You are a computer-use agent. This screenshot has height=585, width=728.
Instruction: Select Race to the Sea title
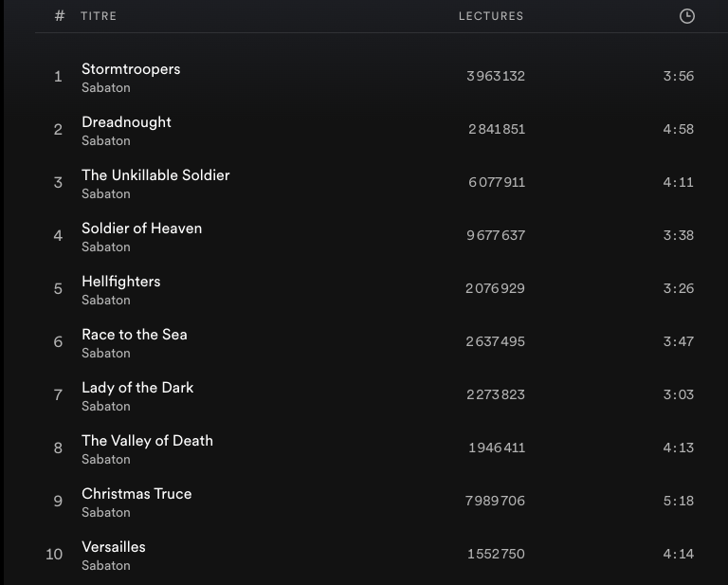point(134,335)
